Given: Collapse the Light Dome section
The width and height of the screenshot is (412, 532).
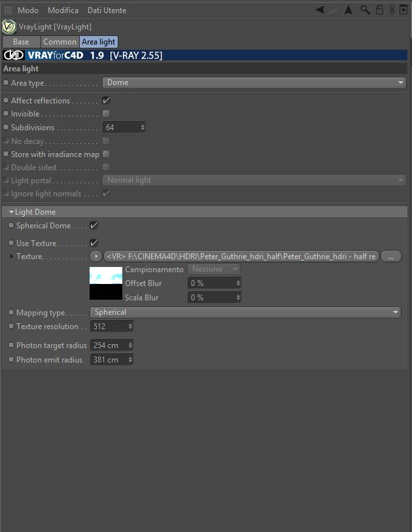Looking at the screenshot, I should [12, 212].
